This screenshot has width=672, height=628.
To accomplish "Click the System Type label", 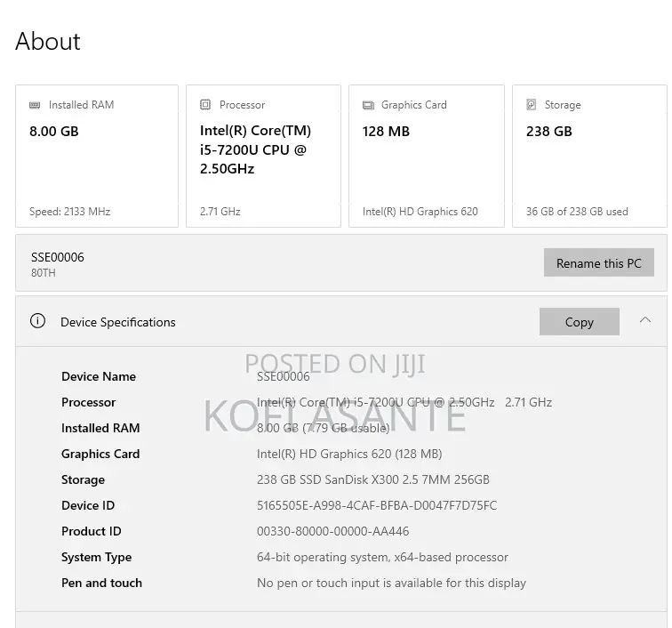I will tap(96, 557).
